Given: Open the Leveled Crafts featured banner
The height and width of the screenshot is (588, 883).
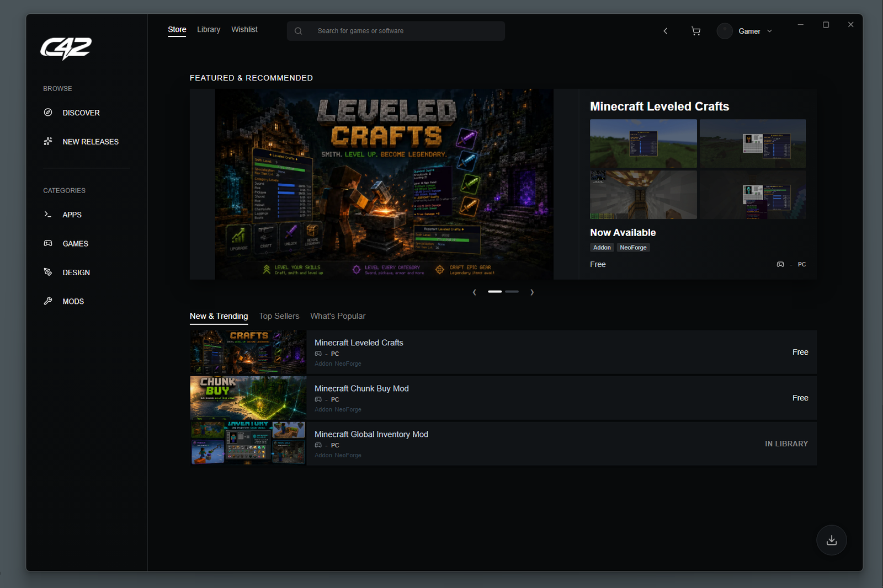Looking at the screenshot, I should [384, 184].
